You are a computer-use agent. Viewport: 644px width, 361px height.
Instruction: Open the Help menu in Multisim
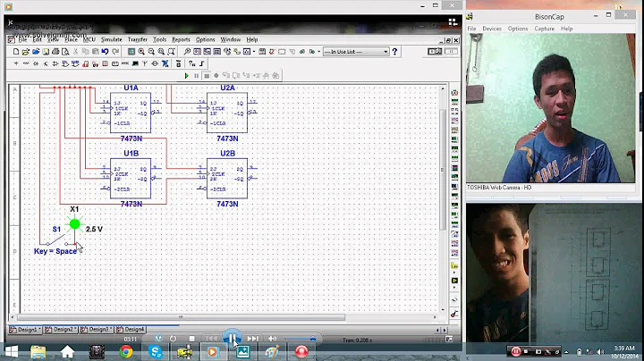pos(251,40)
